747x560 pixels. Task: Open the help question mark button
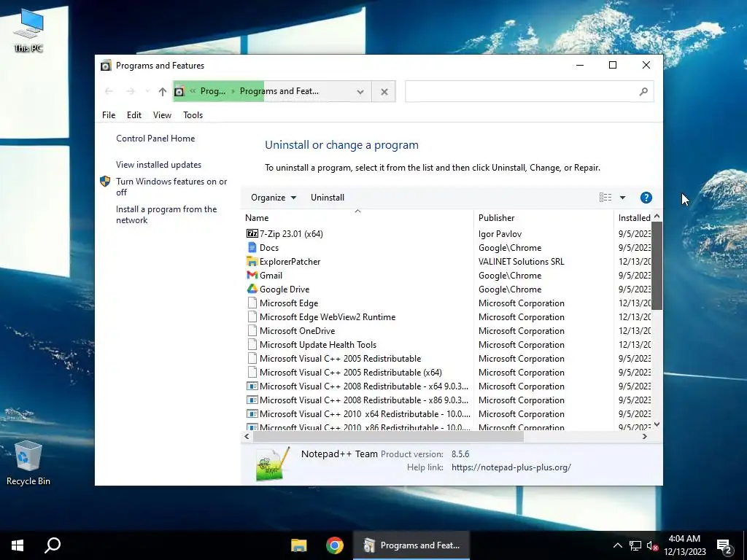point(646,198)
